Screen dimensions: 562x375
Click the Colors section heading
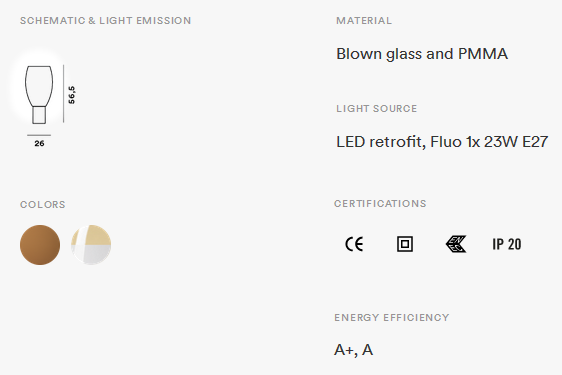pos(43,205)
